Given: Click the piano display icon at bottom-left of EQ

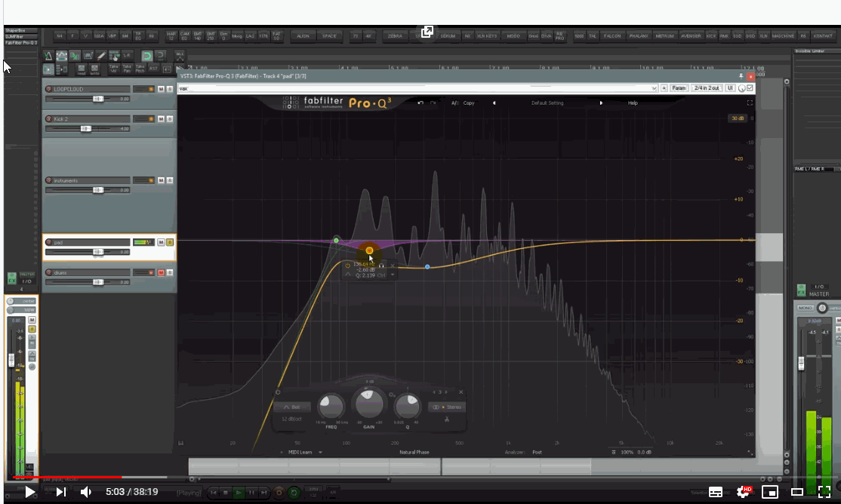Looking at the screenshot, I should coord(180,443).
